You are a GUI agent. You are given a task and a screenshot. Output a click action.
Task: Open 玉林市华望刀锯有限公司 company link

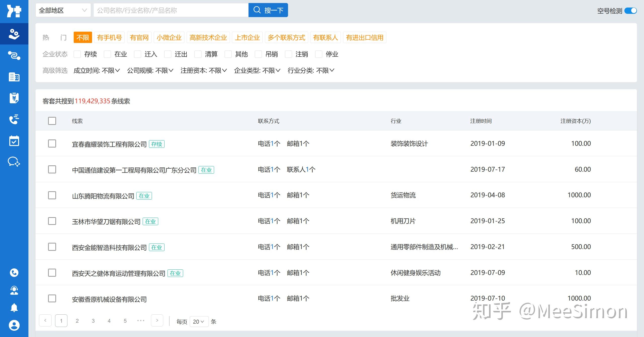tap(106, 221)
